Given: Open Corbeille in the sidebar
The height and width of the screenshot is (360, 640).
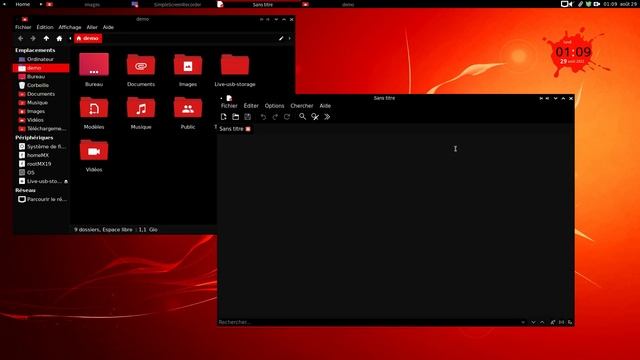Looking at the screenshot, I should [41, 85].
